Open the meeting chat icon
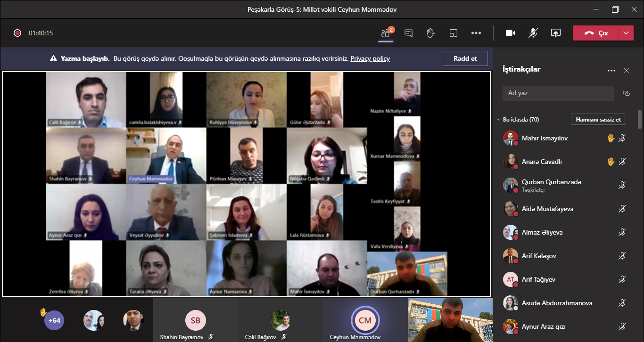This screenshot has width=644, height=342. 409,33
